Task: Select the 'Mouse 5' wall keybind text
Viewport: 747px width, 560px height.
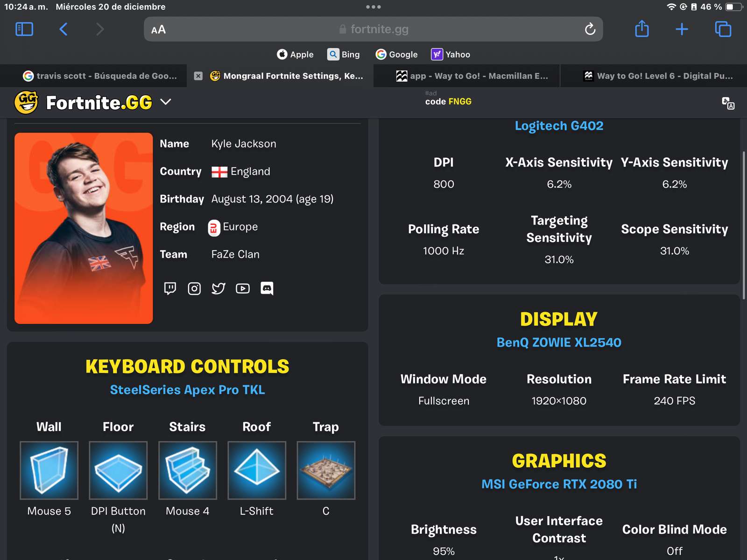Action: coord(49,511)
